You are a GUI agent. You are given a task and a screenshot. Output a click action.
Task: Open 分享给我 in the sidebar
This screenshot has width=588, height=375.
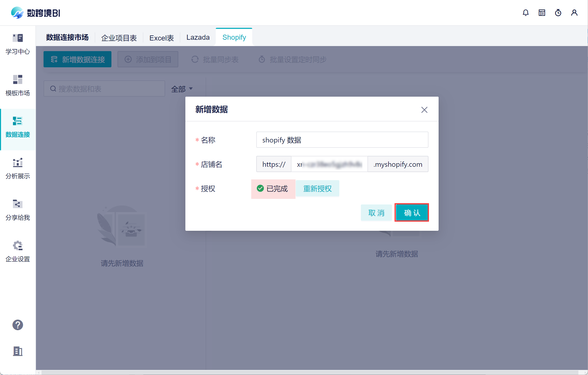18,210
